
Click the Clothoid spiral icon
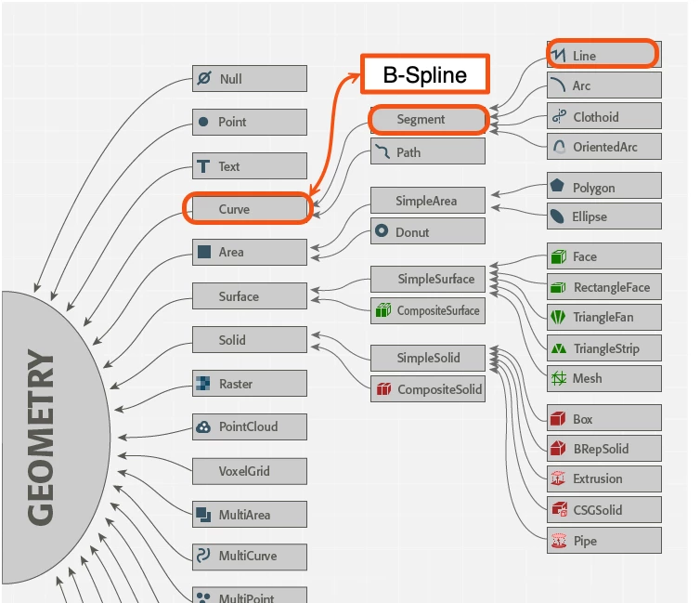(559, 116)
